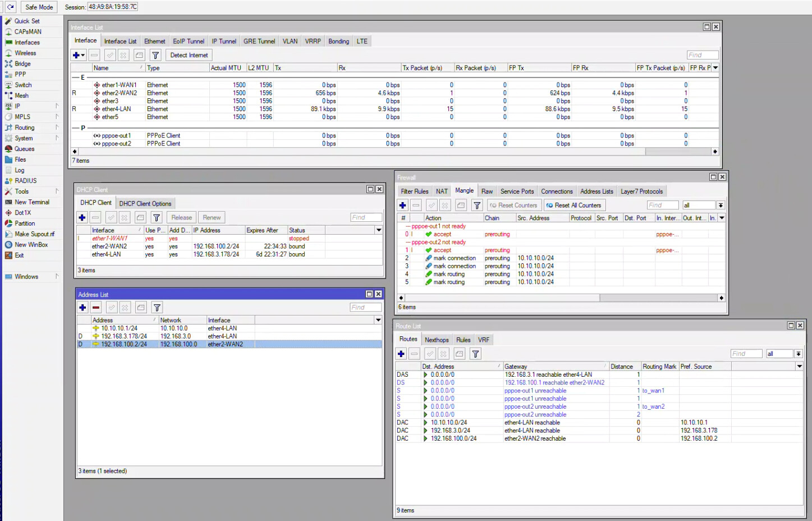
Task: Click the blue plus add button in Address List
Action: [x=82, y=308]
